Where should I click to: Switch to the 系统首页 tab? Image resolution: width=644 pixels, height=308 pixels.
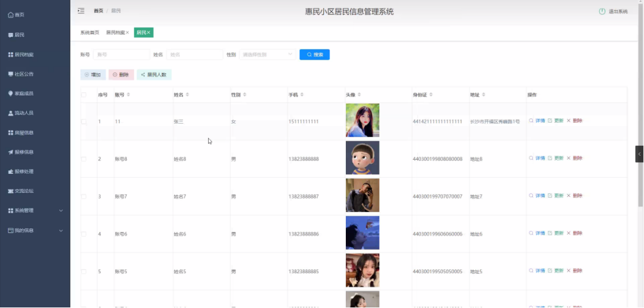pos(90,33)
